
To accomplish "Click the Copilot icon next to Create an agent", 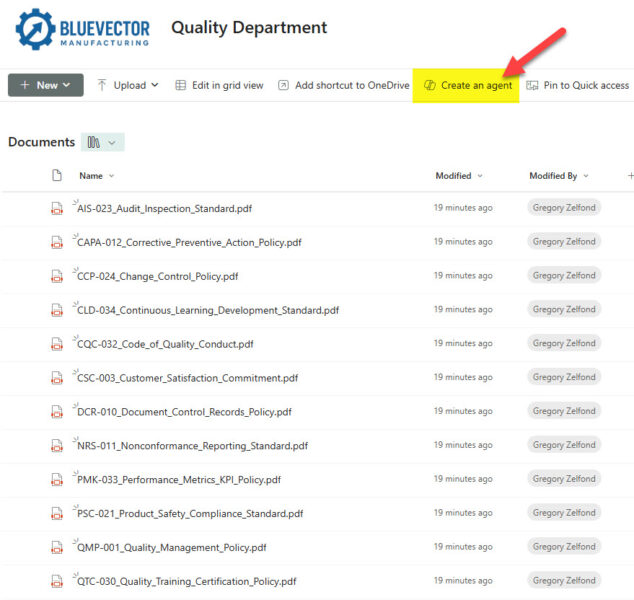I will click(429, 85).
